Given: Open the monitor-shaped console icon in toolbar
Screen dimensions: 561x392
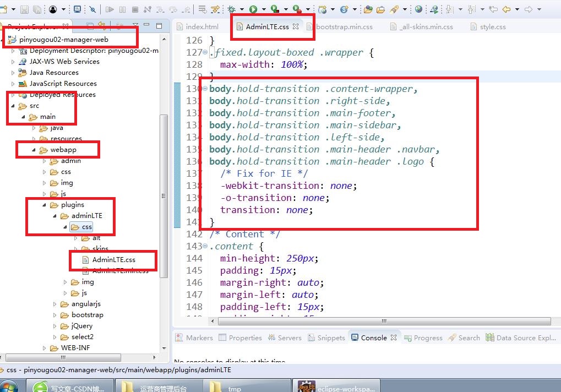Looking at the screenshot, I should (x=77, y=9).
